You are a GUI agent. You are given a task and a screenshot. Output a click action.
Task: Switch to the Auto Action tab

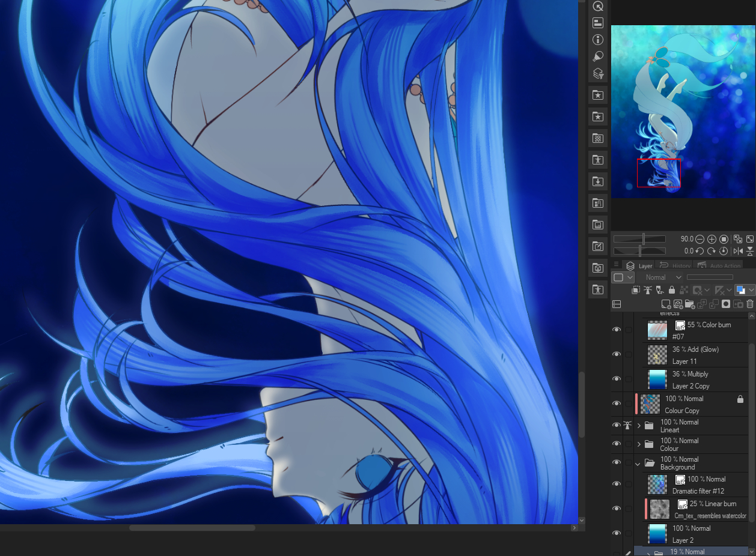click(720, 266)
